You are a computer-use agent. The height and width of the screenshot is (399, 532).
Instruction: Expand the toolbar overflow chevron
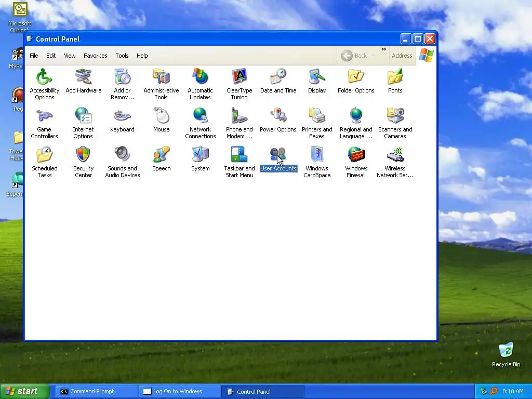[x=384, y=49]
